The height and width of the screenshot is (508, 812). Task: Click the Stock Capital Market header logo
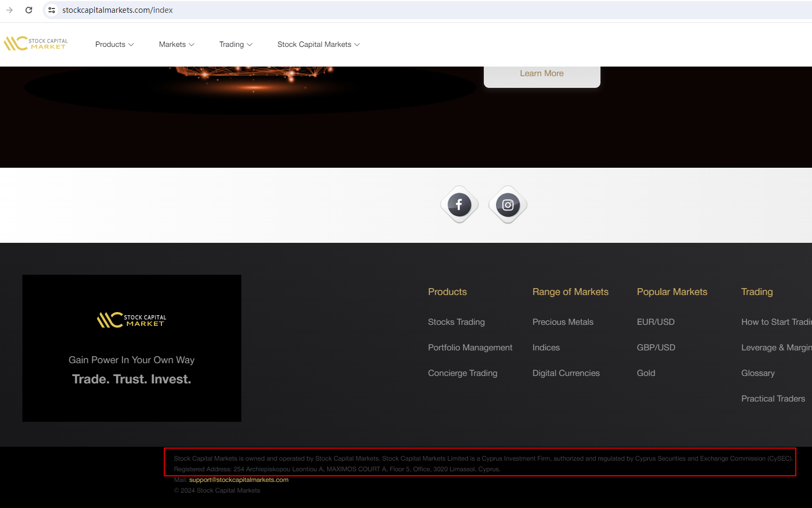pos(36,44)
